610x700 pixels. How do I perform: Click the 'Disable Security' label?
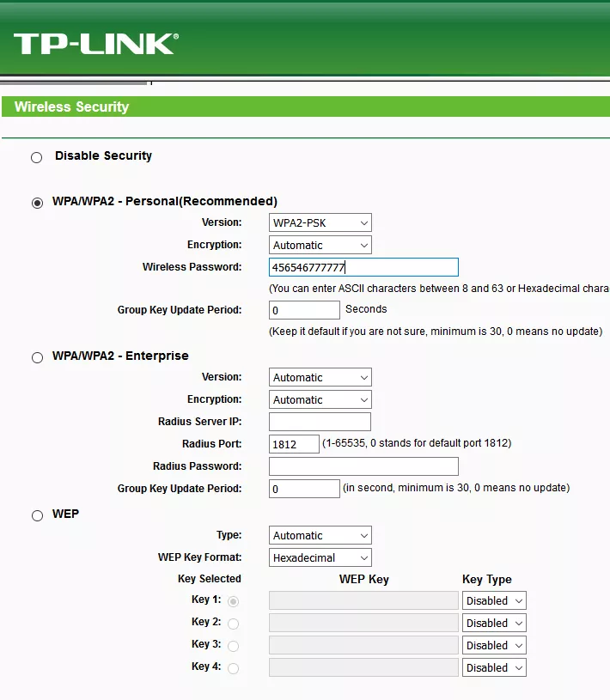[103, 155]
